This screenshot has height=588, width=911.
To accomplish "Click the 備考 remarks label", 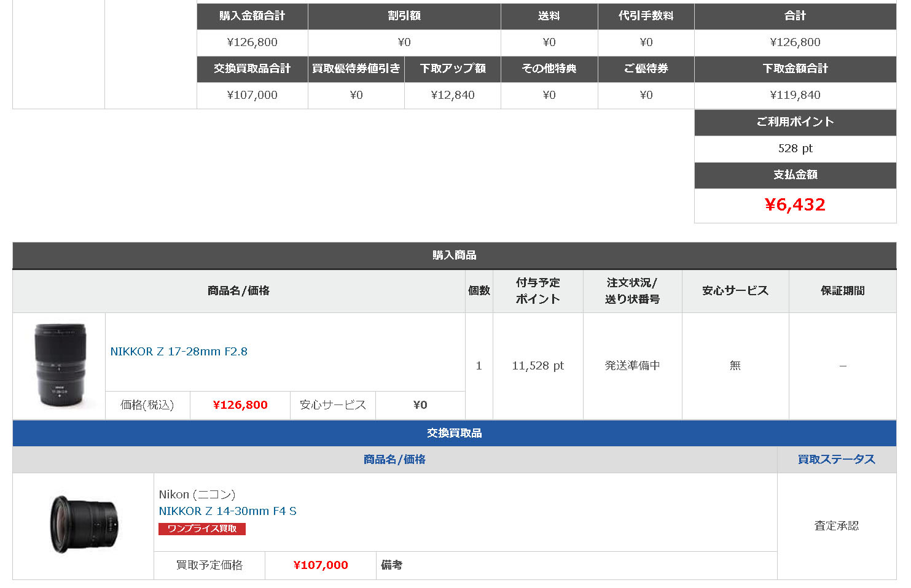I will [392, 565].
